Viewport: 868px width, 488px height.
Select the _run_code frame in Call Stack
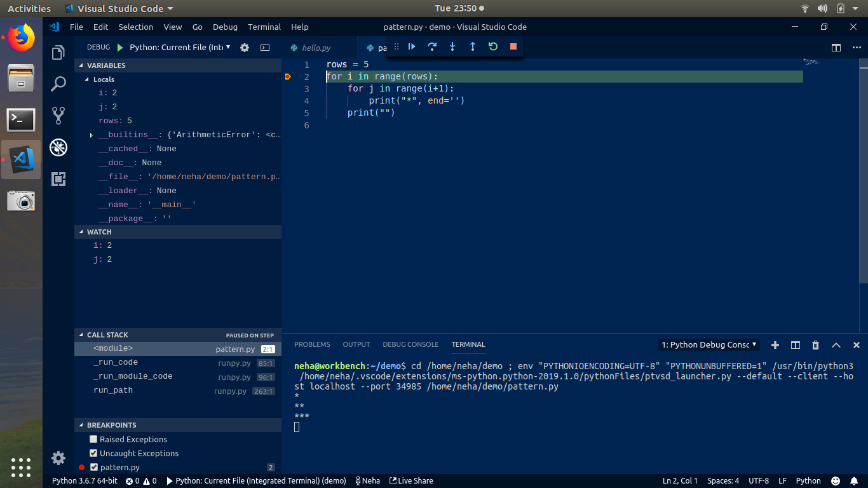[x=115, y=362]
